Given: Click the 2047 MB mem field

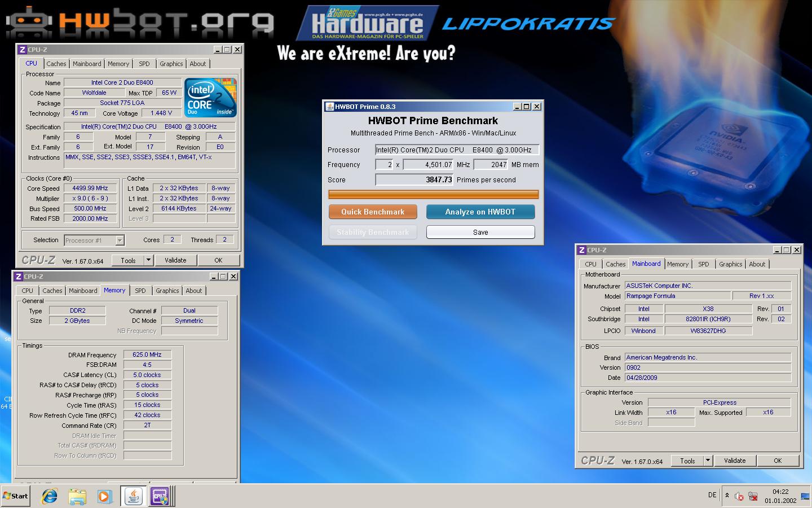Looking at the screenshot, I should (x=491, y=164).
